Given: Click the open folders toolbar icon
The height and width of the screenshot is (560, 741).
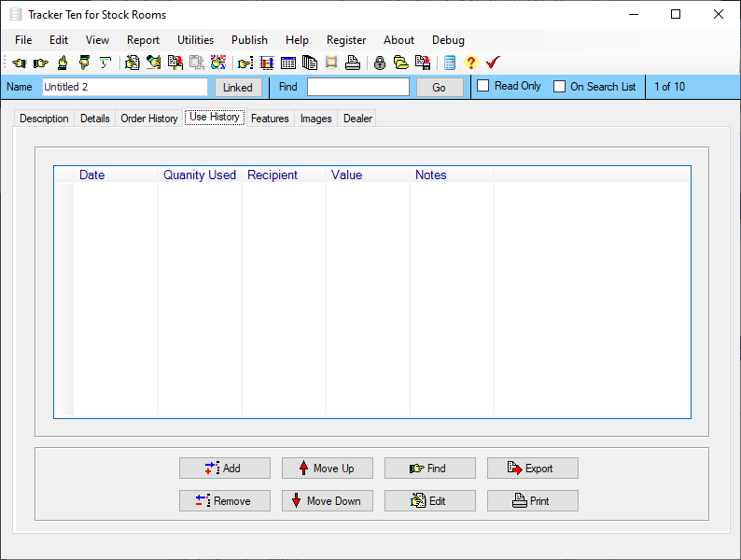Looking at the screenshot, I should pos(401,63).
